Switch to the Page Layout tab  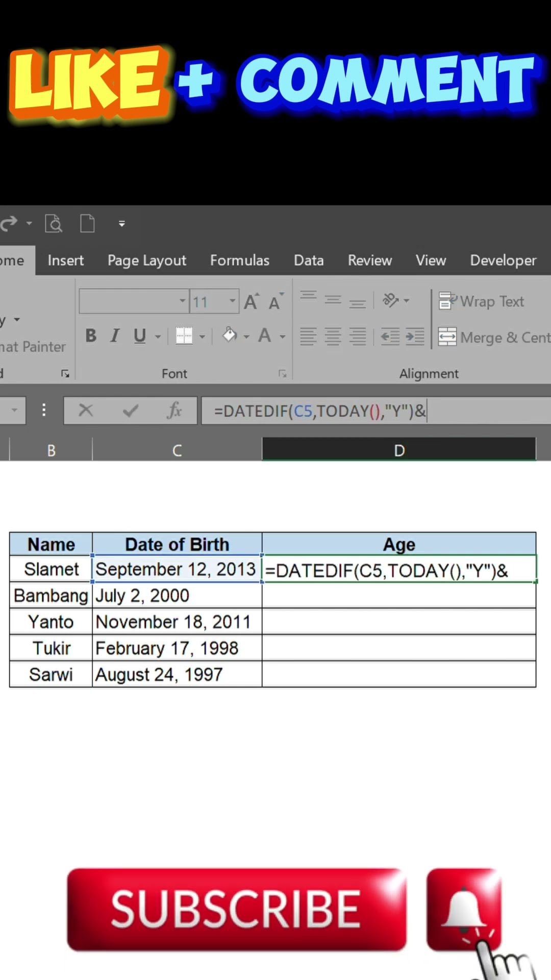pyautogui.click(x=147, y=260)
